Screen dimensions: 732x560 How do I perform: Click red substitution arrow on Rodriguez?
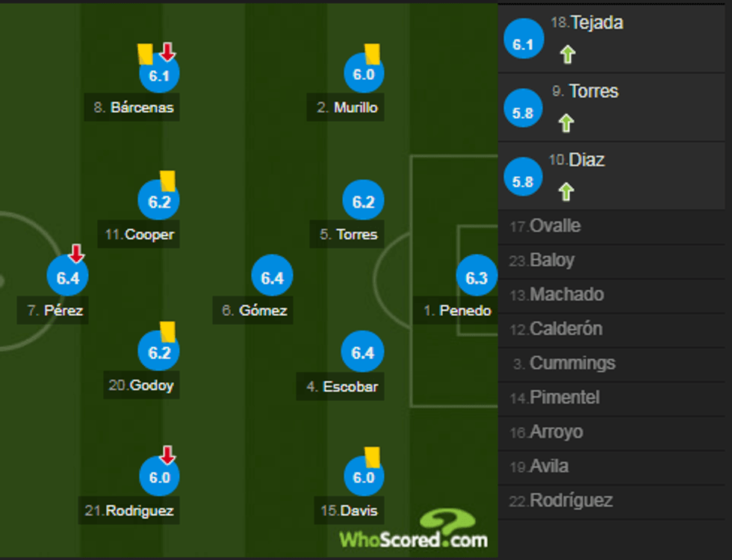167,455
